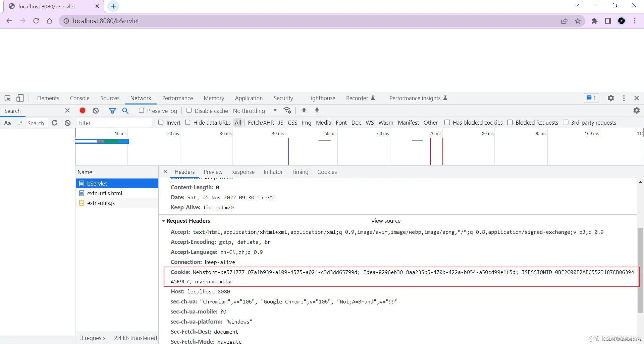Open the Application tab

point(249,98)
